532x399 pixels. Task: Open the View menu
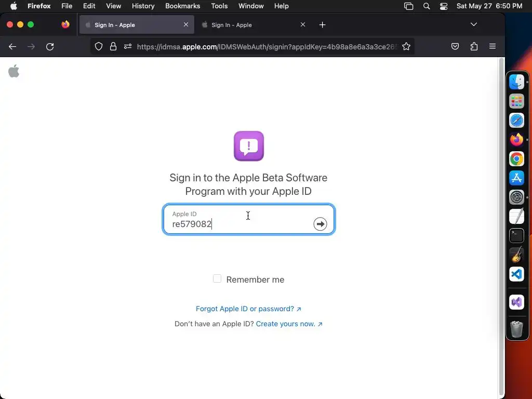pos(113,6)
